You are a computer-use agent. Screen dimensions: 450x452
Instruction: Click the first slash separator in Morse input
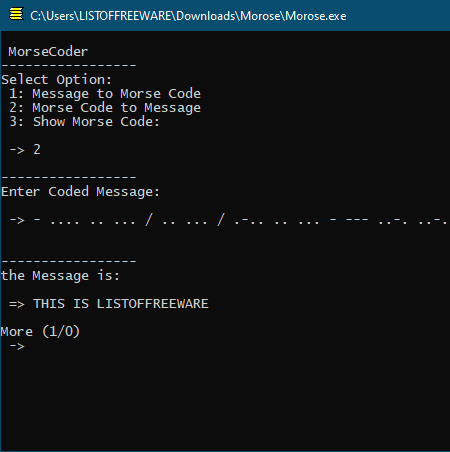click(149, 220)
